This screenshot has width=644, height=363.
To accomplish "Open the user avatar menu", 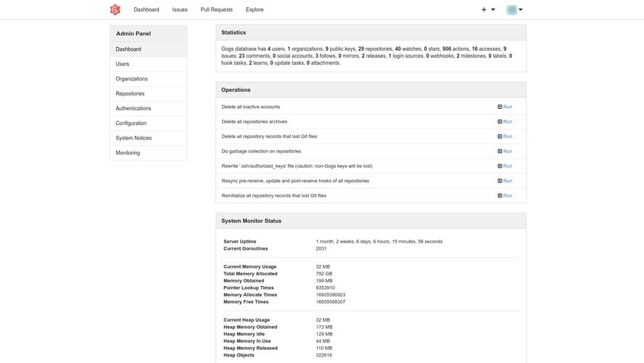I will 514,9.
